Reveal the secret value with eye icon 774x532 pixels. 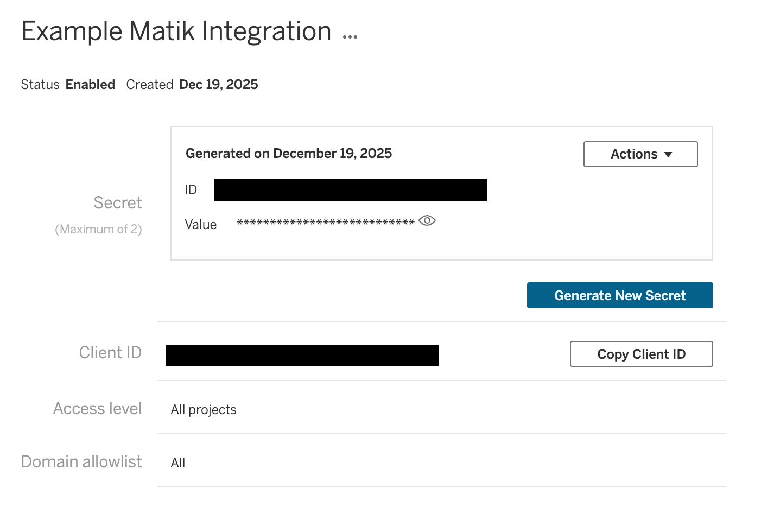pyautogui.click(x=427, y=220)
